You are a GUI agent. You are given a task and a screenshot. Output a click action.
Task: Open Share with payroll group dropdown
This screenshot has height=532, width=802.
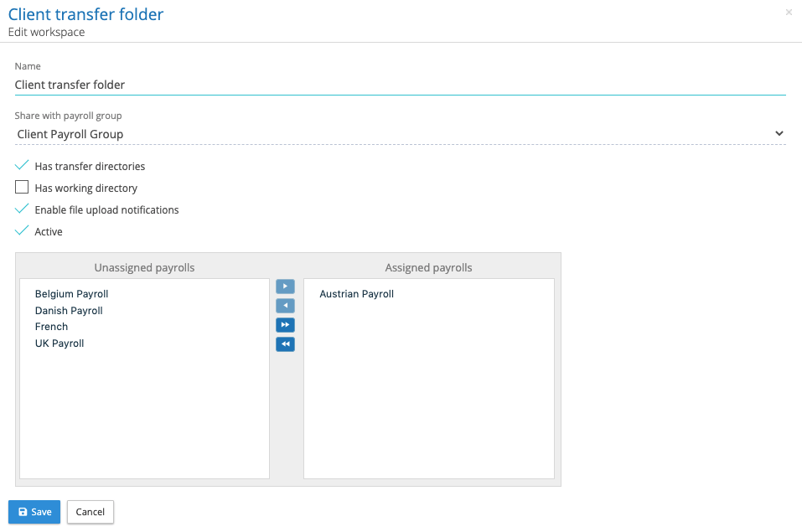coord(394,134)
